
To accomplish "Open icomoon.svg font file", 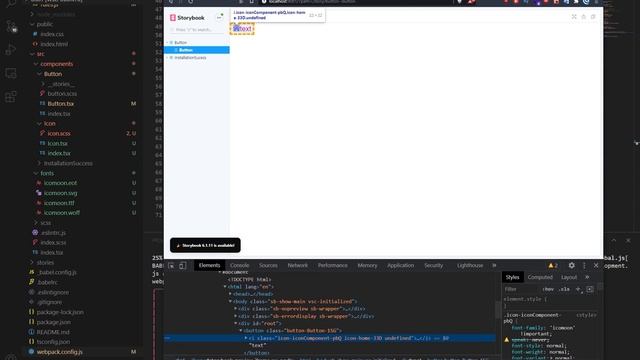I will [60, 193].
